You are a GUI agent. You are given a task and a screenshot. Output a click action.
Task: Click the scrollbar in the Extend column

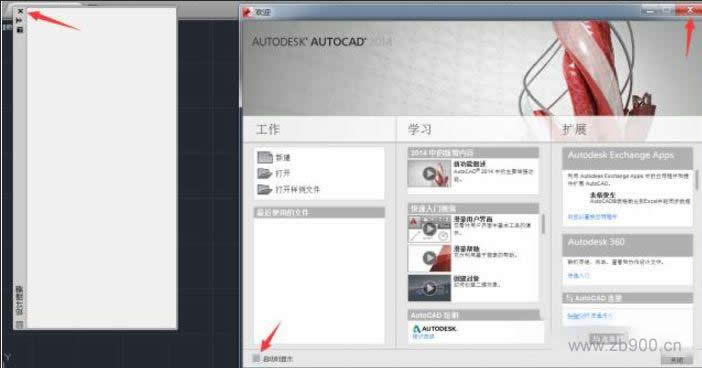[x=696, y=180]
